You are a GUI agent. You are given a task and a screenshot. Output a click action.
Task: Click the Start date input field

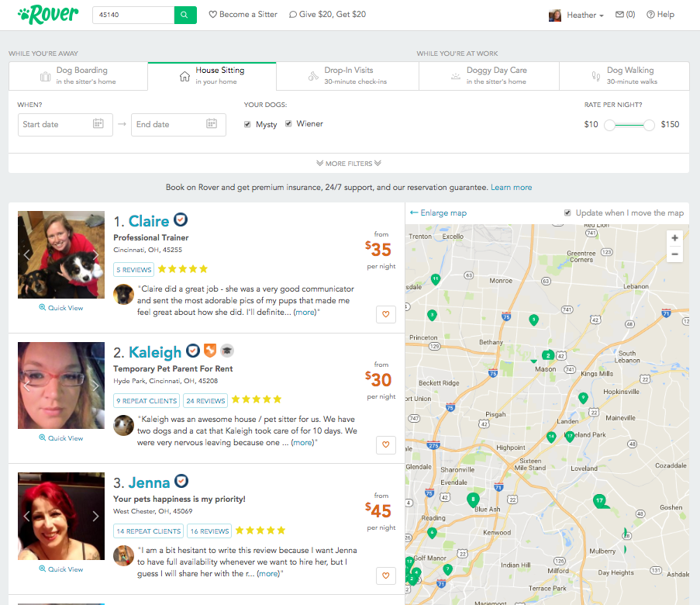(65, 125)
